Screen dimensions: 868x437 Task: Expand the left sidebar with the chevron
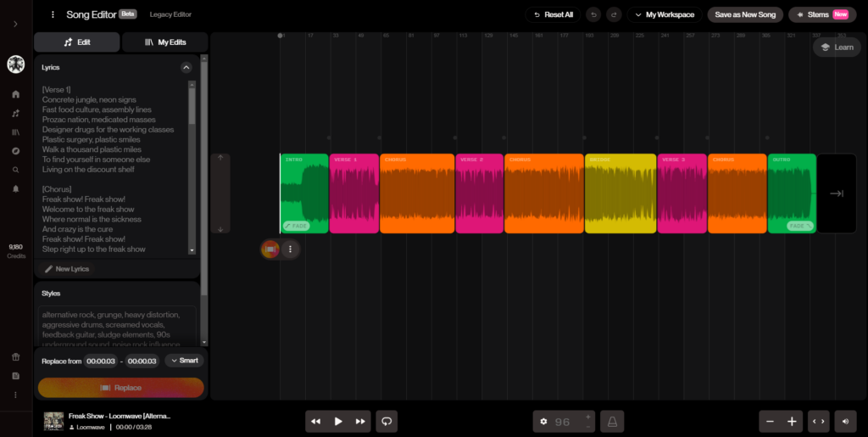15,24
